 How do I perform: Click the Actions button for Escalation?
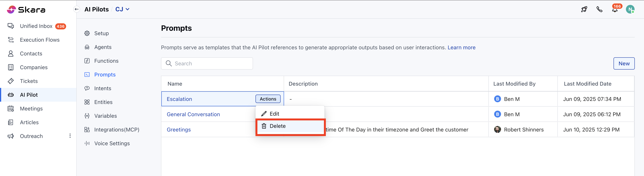click(268, 99)
